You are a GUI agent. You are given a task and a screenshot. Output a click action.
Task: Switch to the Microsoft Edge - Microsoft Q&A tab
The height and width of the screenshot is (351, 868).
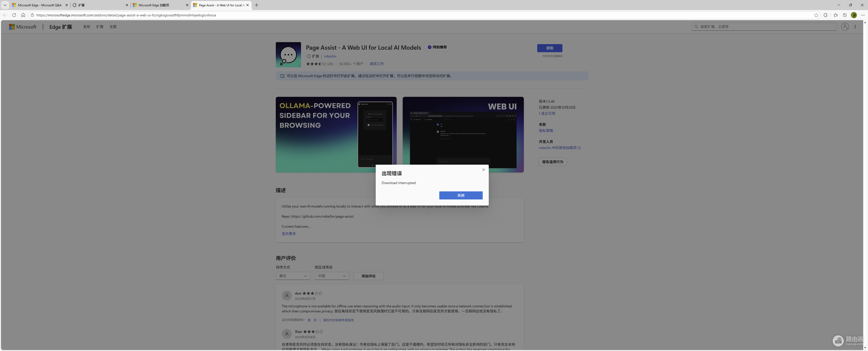click(40, 5)
